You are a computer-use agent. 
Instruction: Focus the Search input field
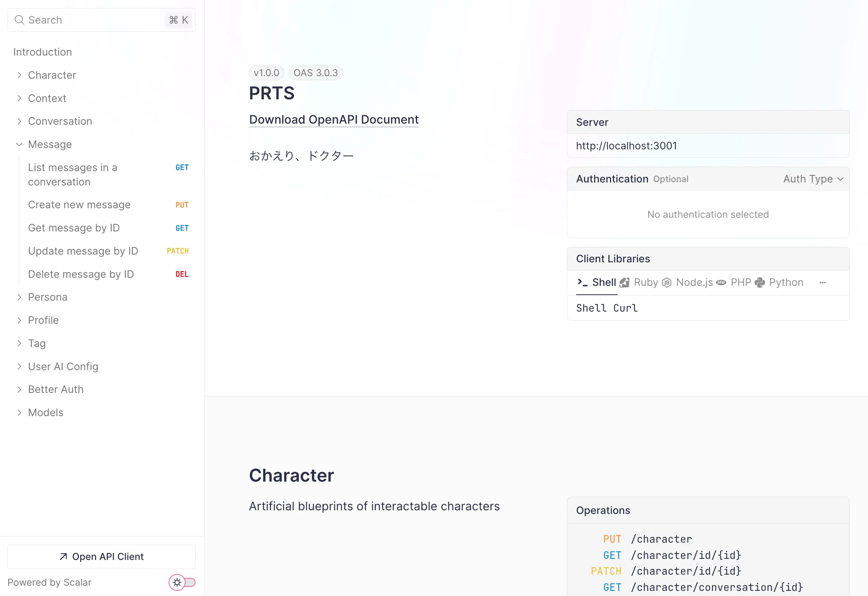(93, 20)
